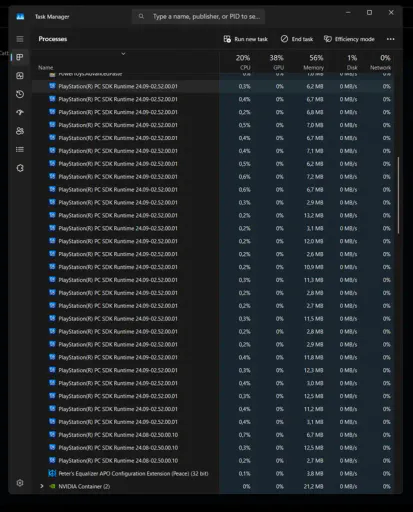This screenshot has width=413, height=512.
Task: Click the Run new task button
Action: pos(246,39)
